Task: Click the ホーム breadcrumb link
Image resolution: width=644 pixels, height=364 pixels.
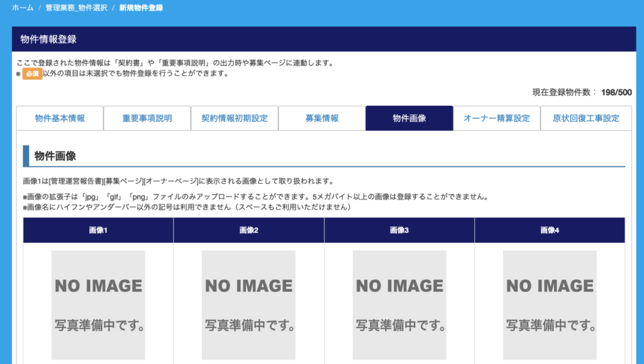Action: 23,8
